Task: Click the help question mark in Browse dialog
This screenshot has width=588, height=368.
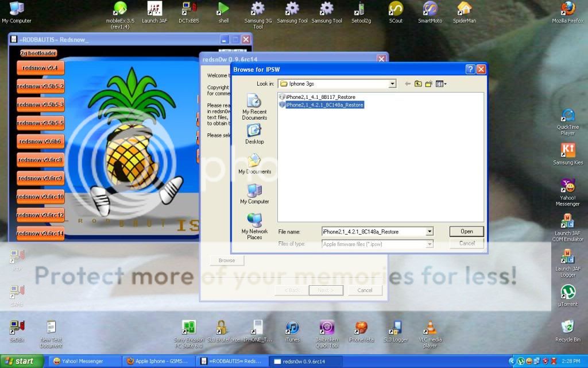Action: point(470,69)
